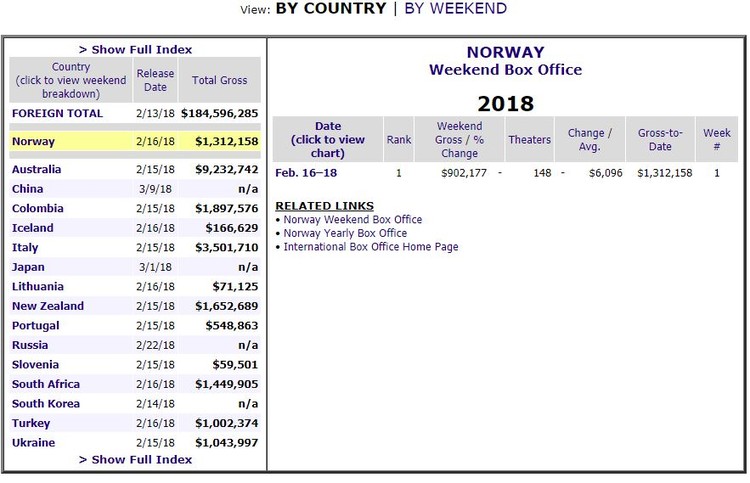Click FOREIGN TOTAL row label
Image resolution: width=750 pixels, height=483 pixels.
pos(57,114)
